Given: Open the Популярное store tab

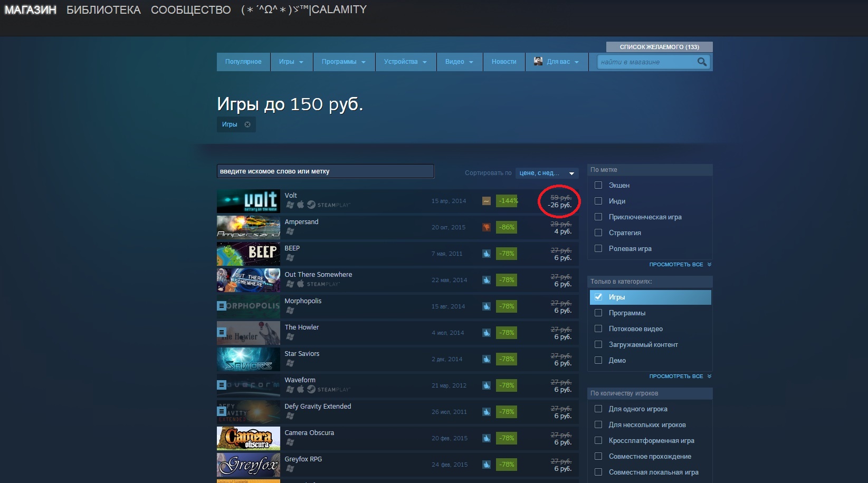Looking at the screenshot, I should tap(243, 62).
